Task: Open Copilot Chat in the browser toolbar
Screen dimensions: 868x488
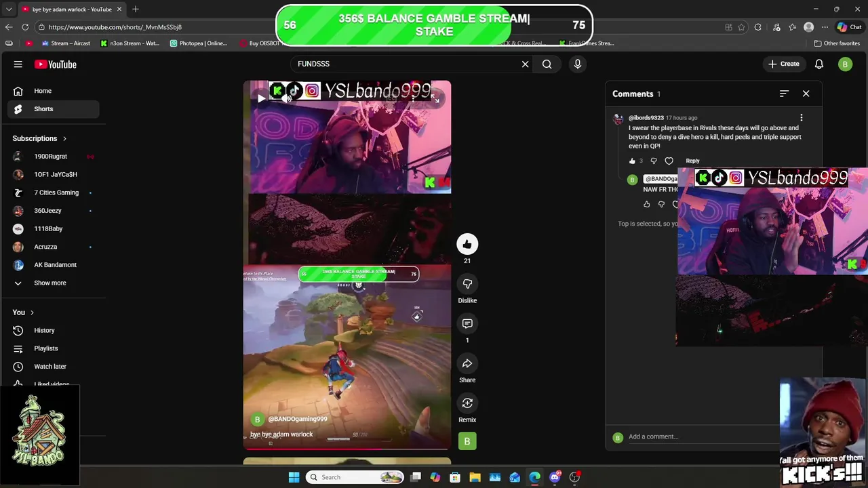Action: click(848, 27)
